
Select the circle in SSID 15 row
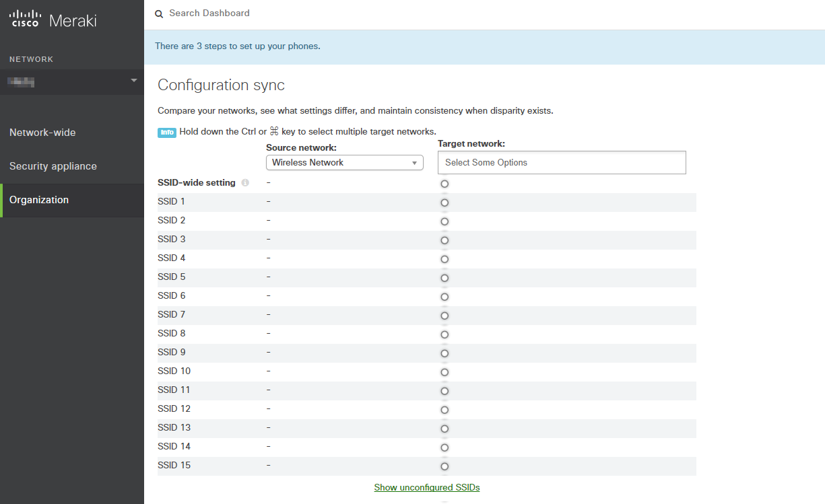[x=444, y=466]
